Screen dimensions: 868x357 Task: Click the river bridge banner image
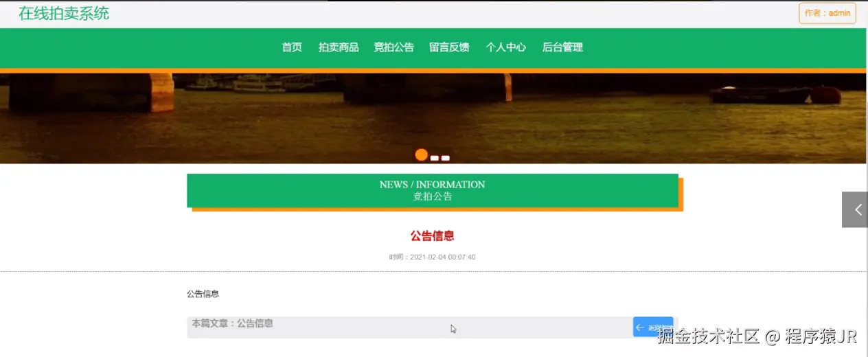point(433,118)
